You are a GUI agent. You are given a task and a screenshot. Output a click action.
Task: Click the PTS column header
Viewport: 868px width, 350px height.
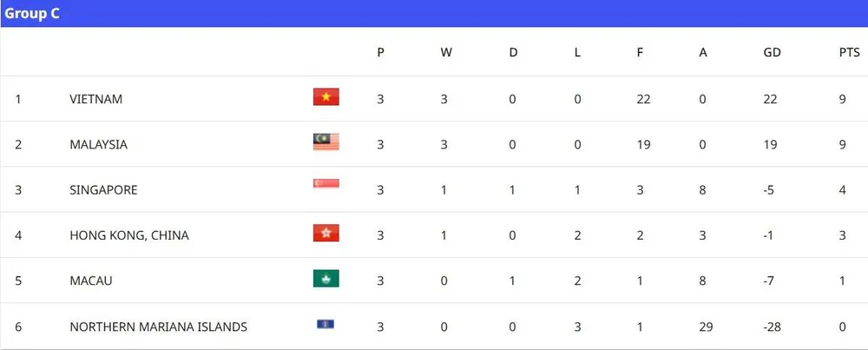[848, 52]
